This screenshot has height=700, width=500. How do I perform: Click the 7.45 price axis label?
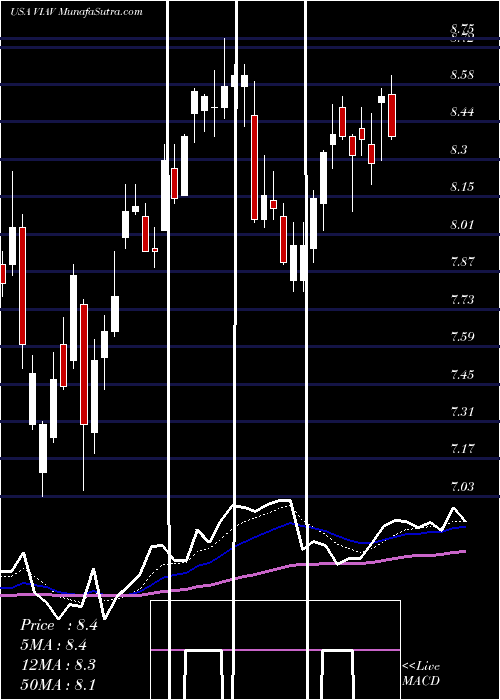tap(462, 374)
